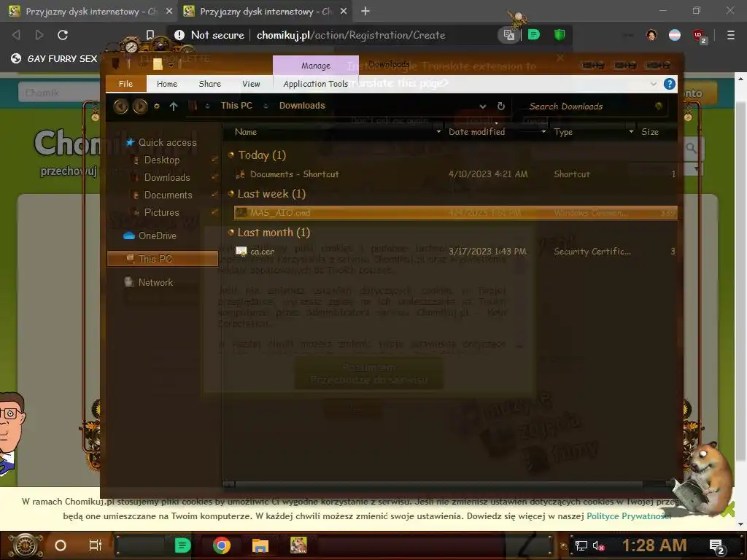
Task: Click This PC in the address path
Action: tap(236, 106)
